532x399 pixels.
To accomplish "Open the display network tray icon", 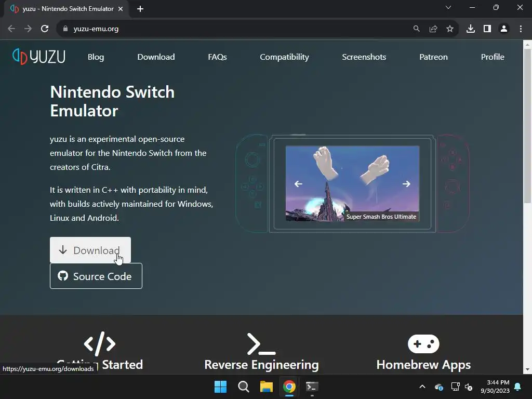I will [x=455, y=387].
